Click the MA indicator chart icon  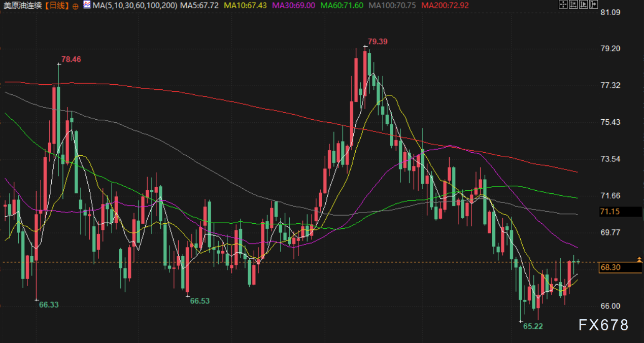[87, 6]
